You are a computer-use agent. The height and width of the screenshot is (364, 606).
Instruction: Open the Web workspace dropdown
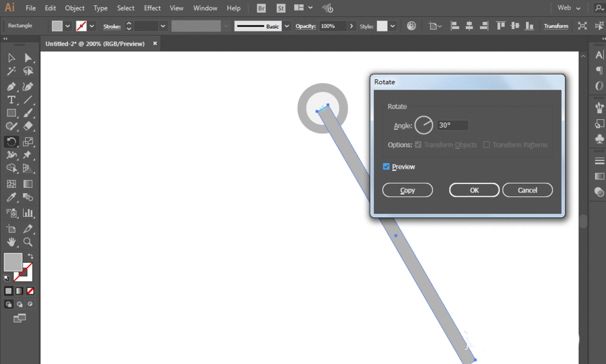[x=569, y=8]
